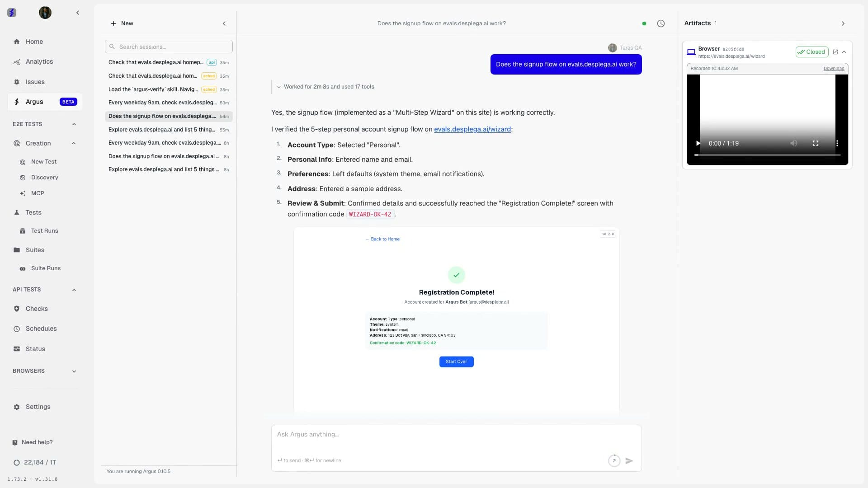
Task: Toggle fullscreen on the recording video
Action: [816, 143]
